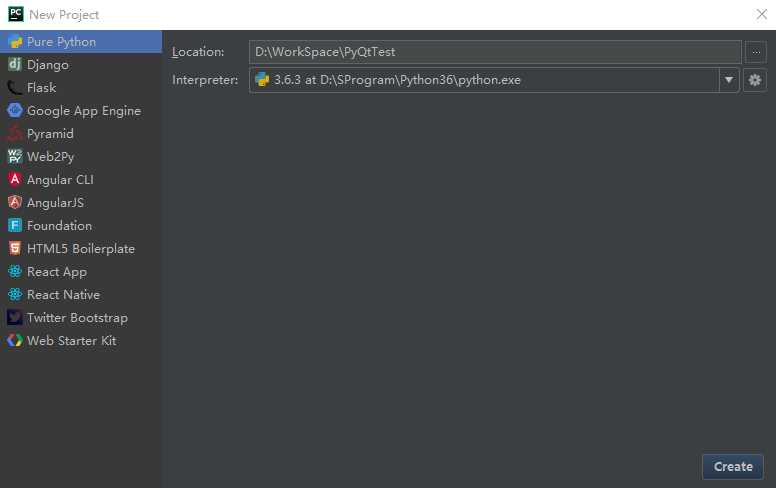Expand the interpreter dropdown arrow
Viewport: 776px width, 488px height.
tap(729, 80)
